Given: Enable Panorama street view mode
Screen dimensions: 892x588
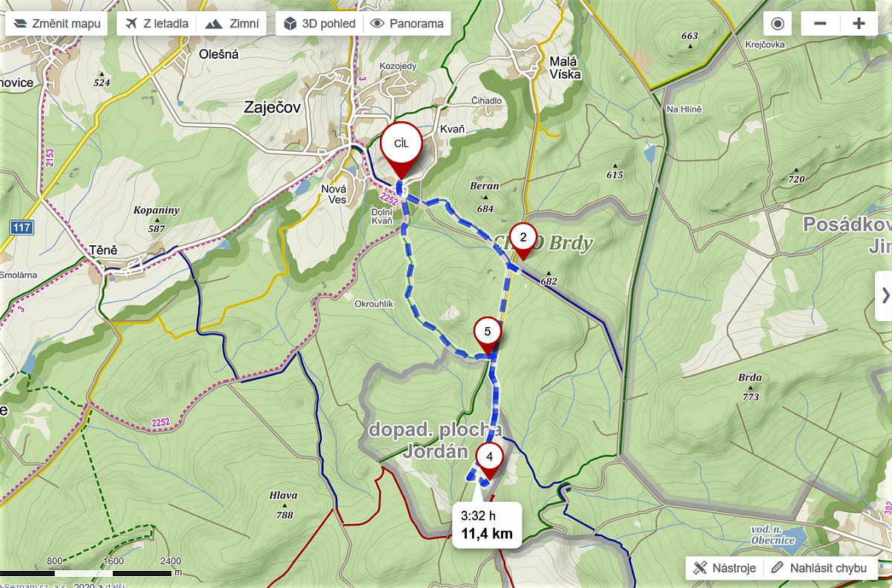Looking at the screenshot, I should point(407,24).
